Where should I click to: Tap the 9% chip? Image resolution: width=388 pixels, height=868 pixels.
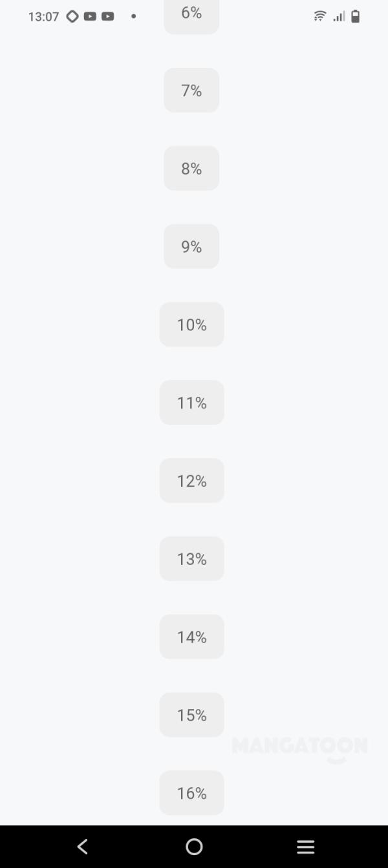[x=191, y=247]
